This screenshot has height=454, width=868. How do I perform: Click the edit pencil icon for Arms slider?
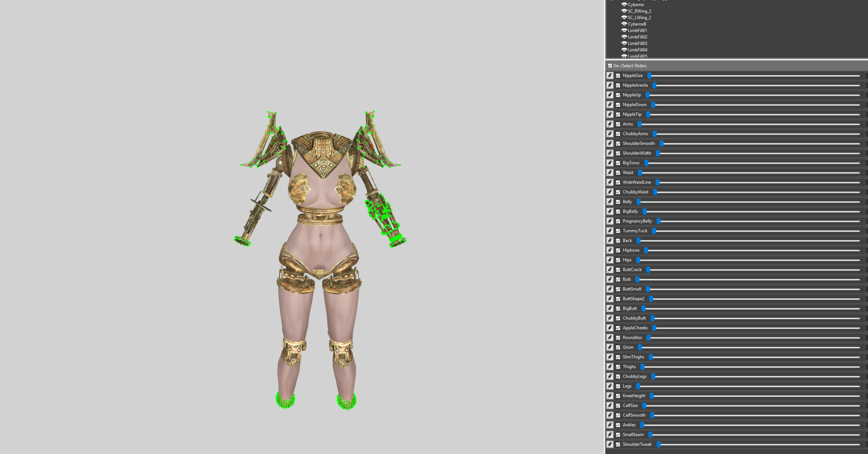click(610, 124)
